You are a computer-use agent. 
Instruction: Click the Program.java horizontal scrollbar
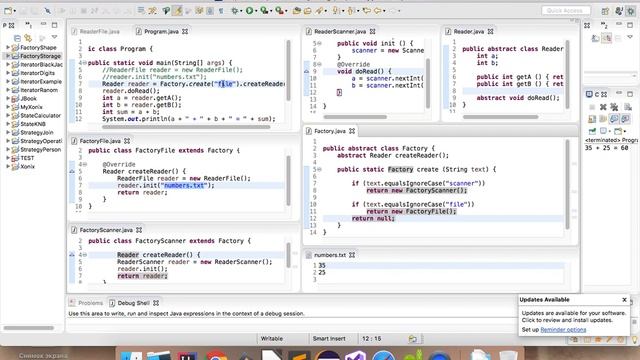(x=186, y=127)
